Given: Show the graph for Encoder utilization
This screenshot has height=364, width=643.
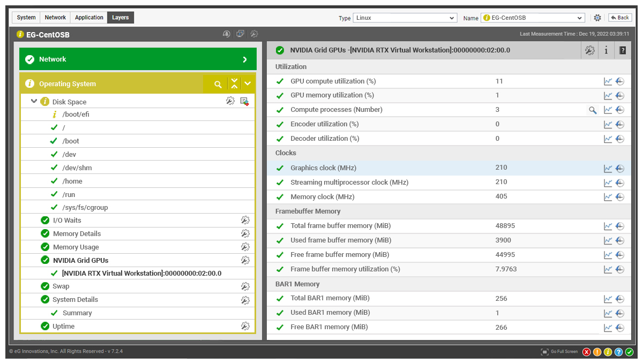Looking at the screenshot, I should pyautogui.click(x=608, y=124).
